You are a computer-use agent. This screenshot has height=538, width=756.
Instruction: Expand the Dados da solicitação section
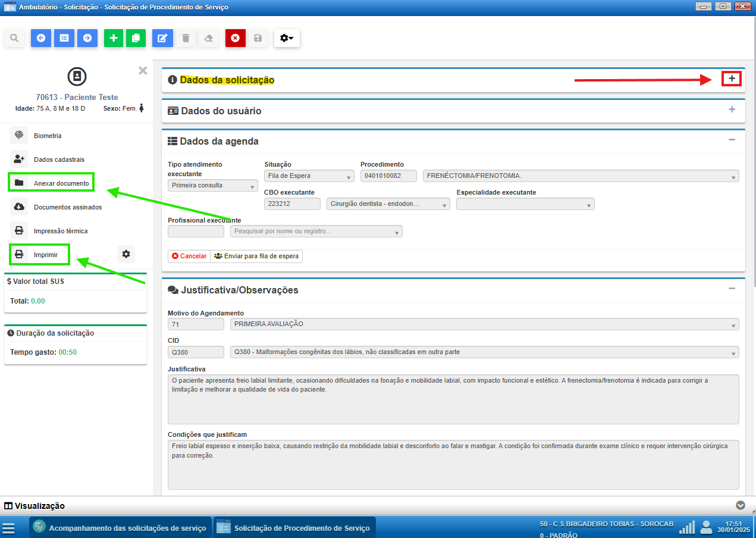point(732,79)
